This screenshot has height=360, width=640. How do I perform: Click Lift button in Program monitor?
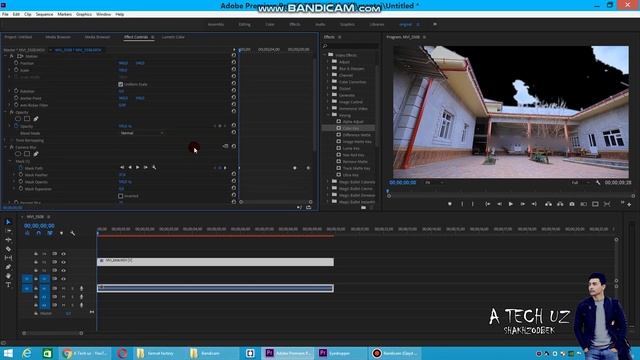(548, 204)
